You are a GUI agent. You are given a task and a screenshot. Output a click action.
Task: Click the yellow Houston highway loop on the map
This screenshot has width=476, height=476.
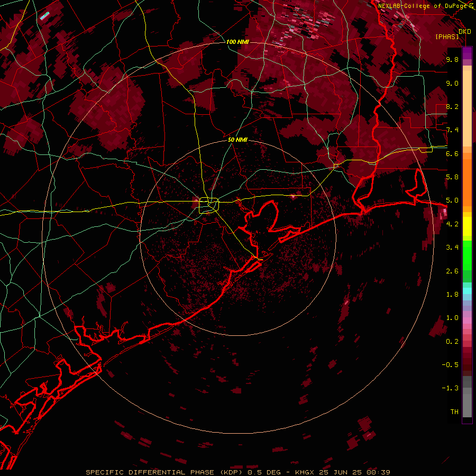209,205
